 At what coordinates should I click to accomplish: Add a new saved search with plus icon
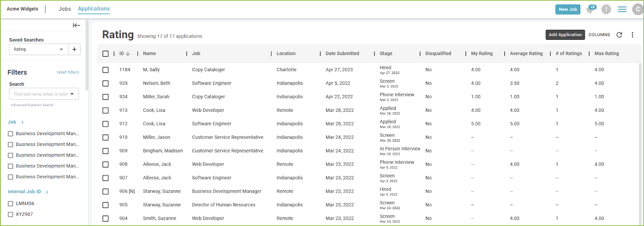(74, 49)
